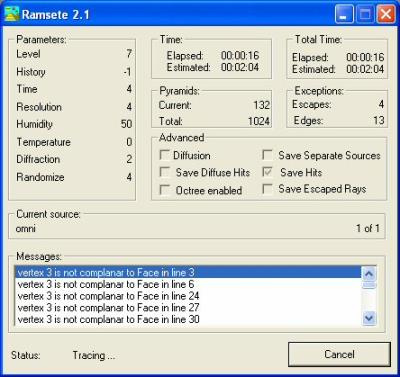The height and width of the screenshot is (377, 400).
Task: Click the current source name omni
Action: pos(26,229)
